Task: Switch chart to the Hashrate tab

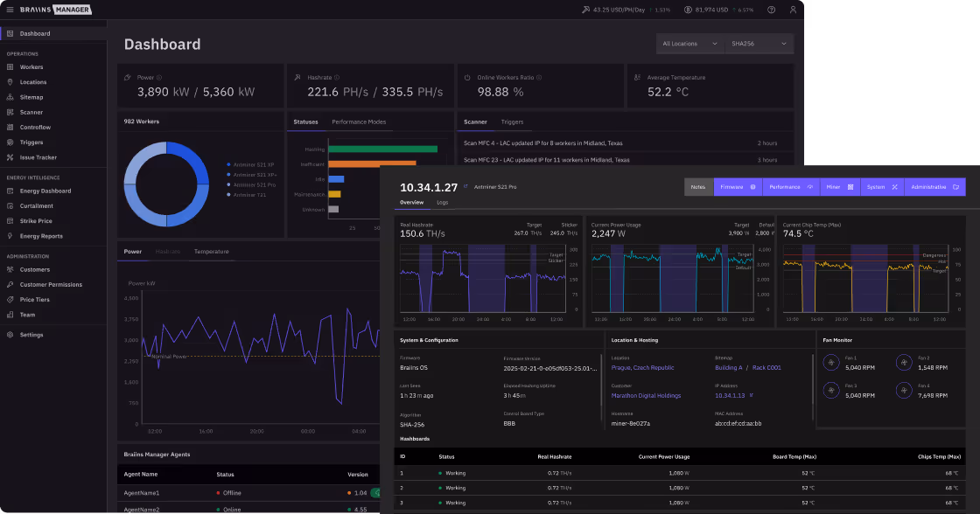Action: point(167,252)
